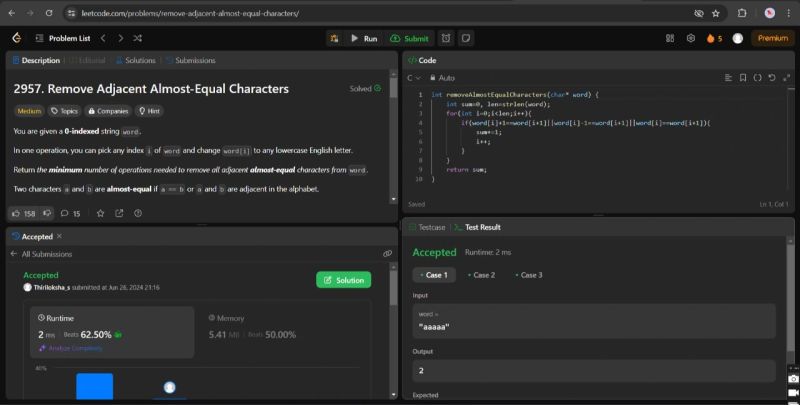The height and width of the screenshot is (405, 800).
Task: Reset code to default icon
Action: 772,78
